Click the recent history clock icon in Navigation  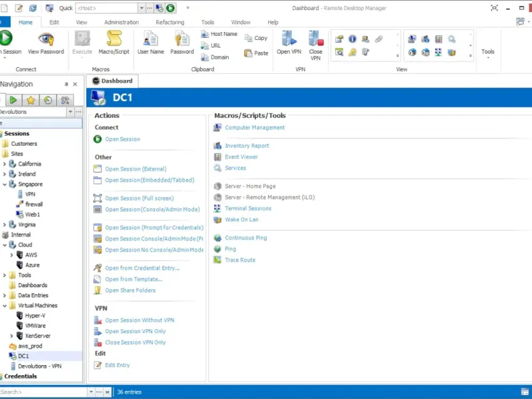[x=48, y=100]
